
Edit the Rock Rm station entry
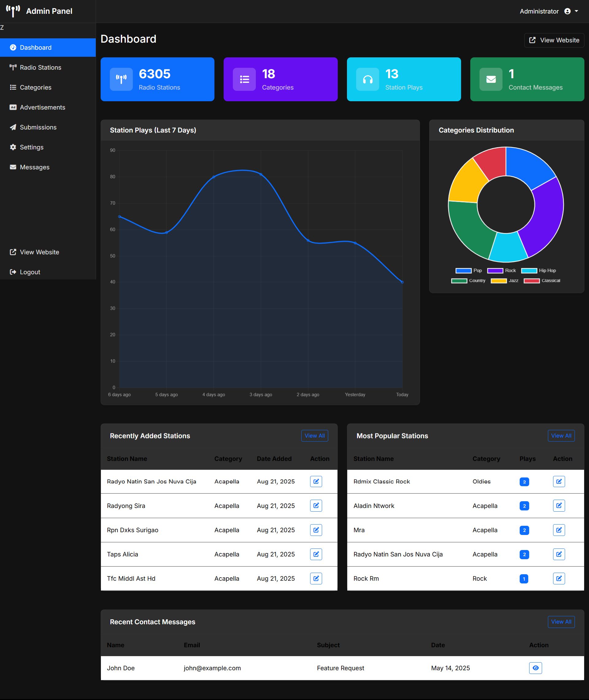pyautogui.click(x=559, y=579)
